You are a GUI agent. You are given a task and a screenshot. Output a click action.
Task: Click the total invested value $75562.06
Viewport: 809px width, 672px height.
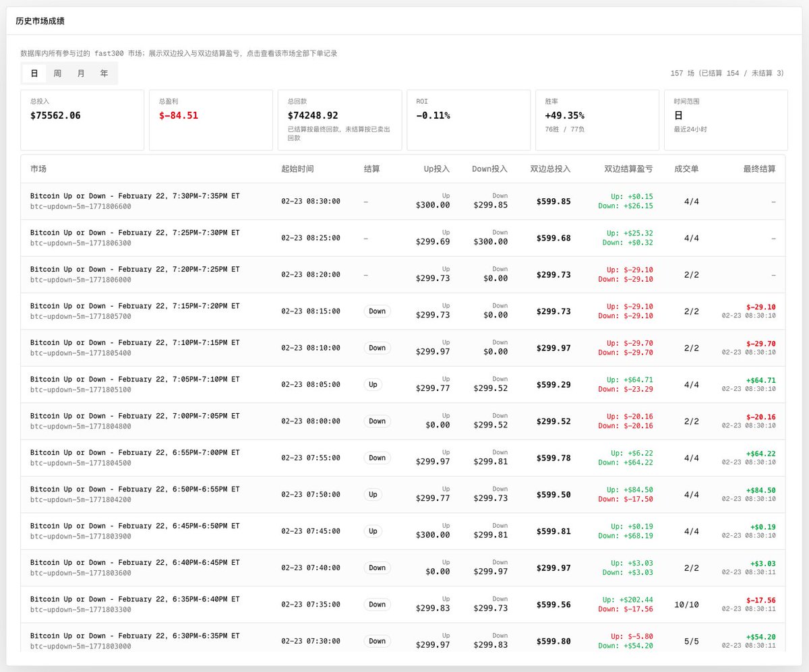pos(55,115)
